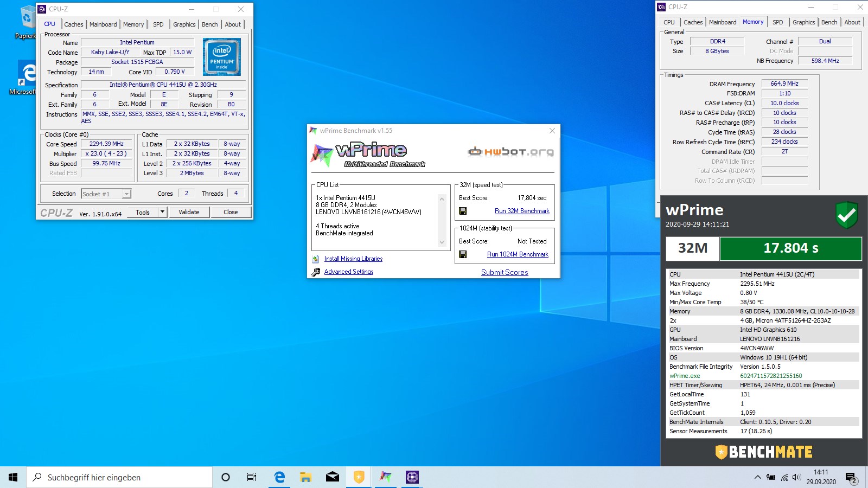Click save icon for 32M score
This screenshot has width=868, height=488.
(x=463, y=211)
